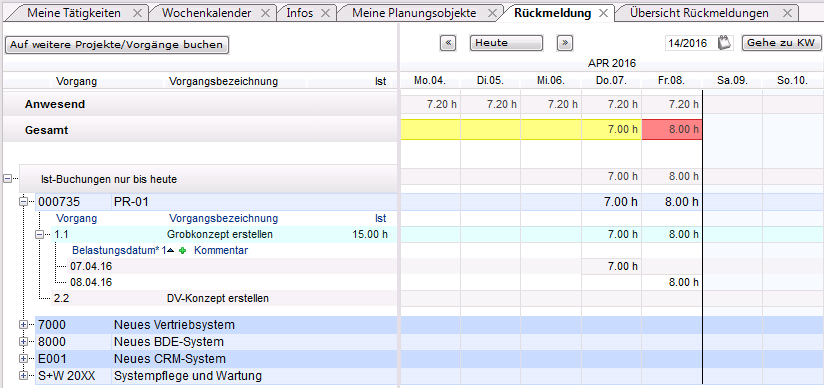824x388 pixels.
Task: Click project PR-01 bold 8.00 h Friday total
Action: [x=682, y=202]
